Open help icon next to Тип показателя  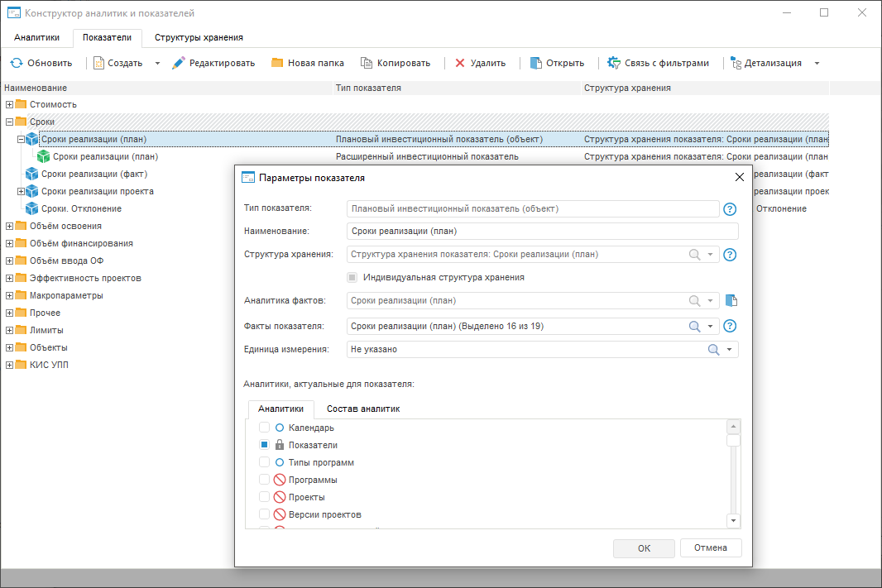point(730,209)
